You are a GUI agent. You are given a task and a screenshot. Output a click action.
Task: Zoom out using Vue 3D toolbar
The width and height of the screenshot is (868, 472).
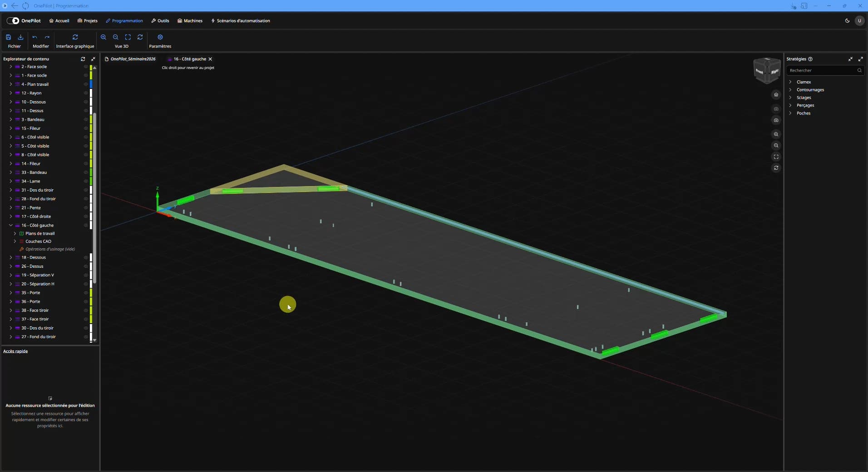[x=116, y=37]
